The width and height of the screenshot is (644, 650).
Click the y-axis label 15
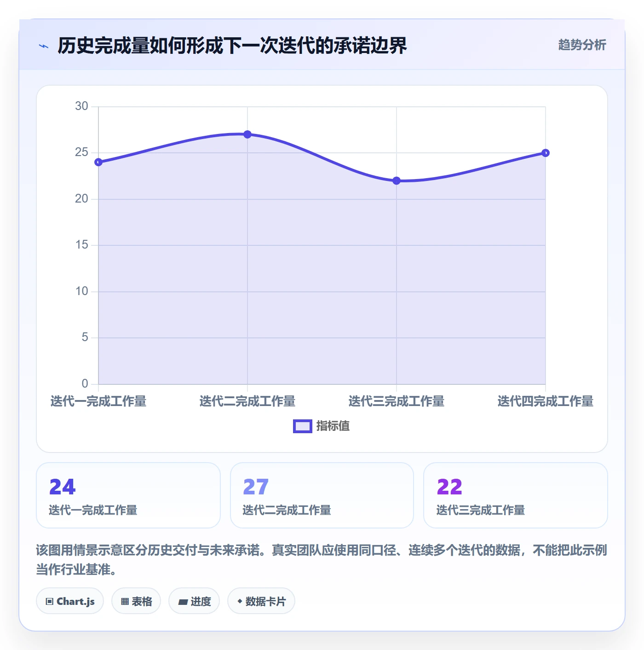click(x=81, y=245)
